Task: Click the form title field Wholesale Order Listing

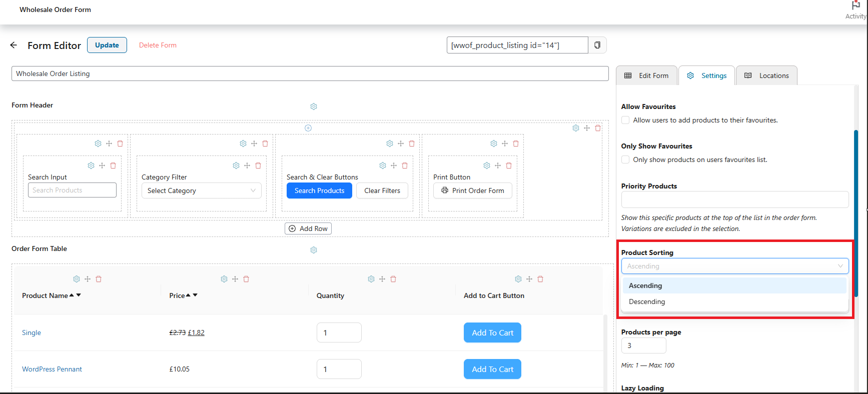Action: [x=310, y=73]
